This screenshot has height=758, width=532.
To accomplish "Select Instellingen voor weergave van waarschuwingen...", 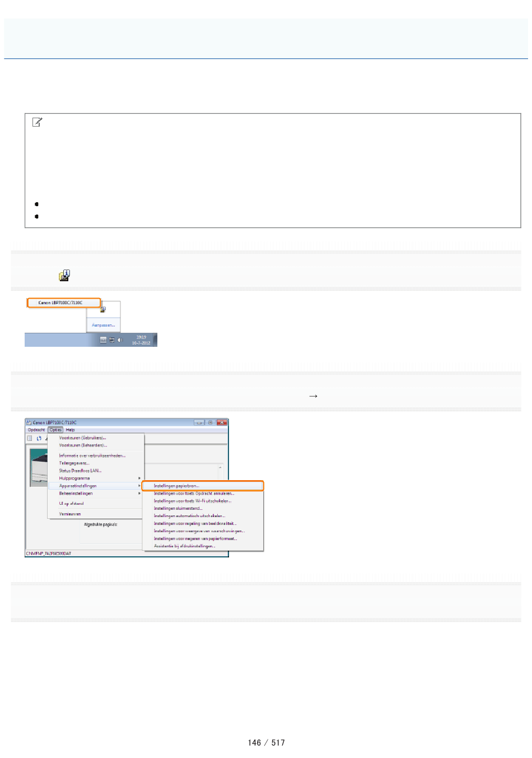I will (x=203, y=531).
